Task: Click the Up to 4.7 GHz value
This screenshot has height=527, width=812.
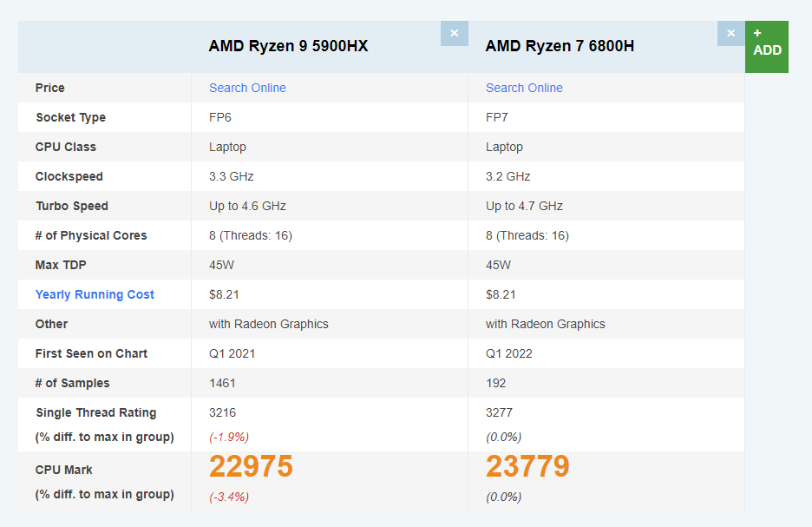Action: tap(524, 206)
